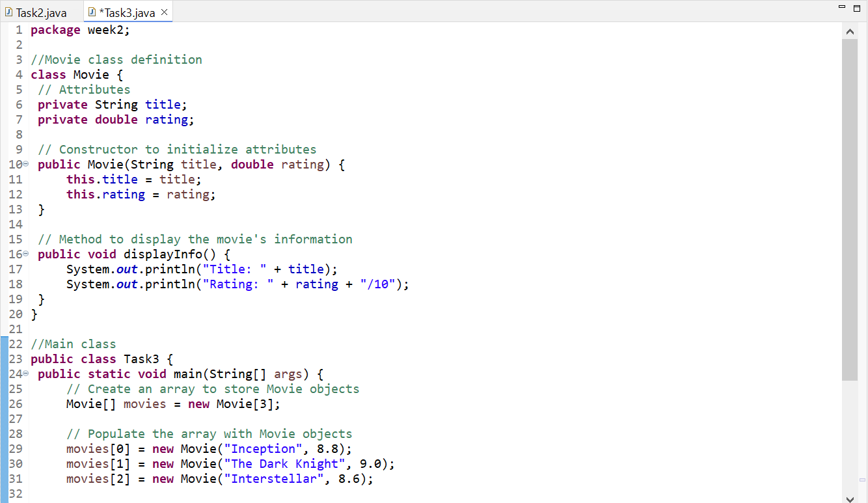Screen dimensions: 868x503
Task: Click the "// Attributes" comment
Action: point(84,90)
